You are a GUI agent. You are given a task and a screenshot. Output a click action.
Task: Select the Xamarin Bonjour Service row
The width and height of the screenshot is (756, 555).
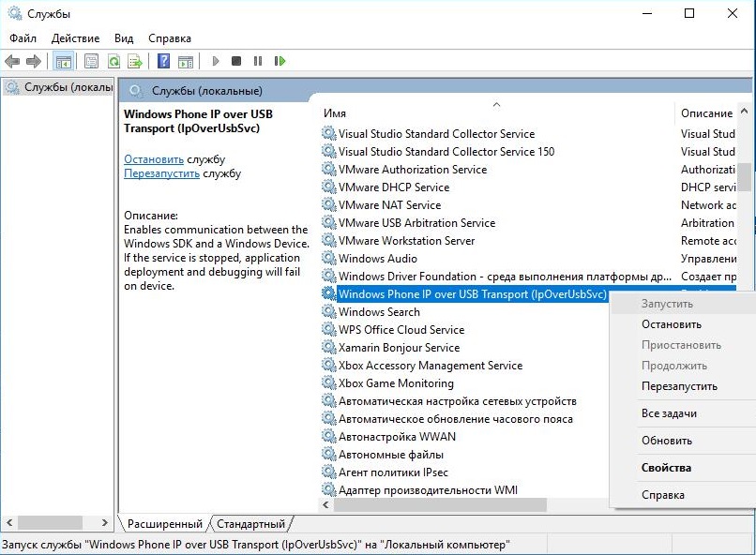(x=399, y=348)
